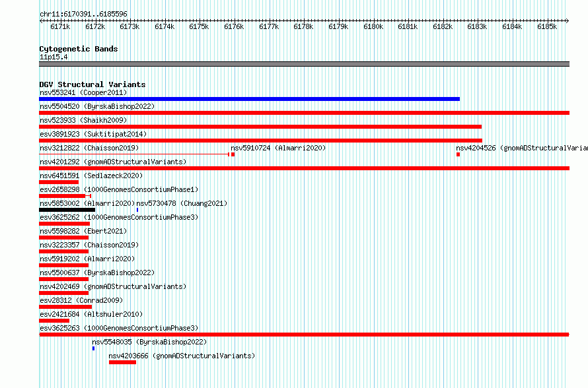Viewport: 588px width, 388px height.
Task: Click the 6171k ruler tick label
Action: pyautogui.click(x=60, y=27)
